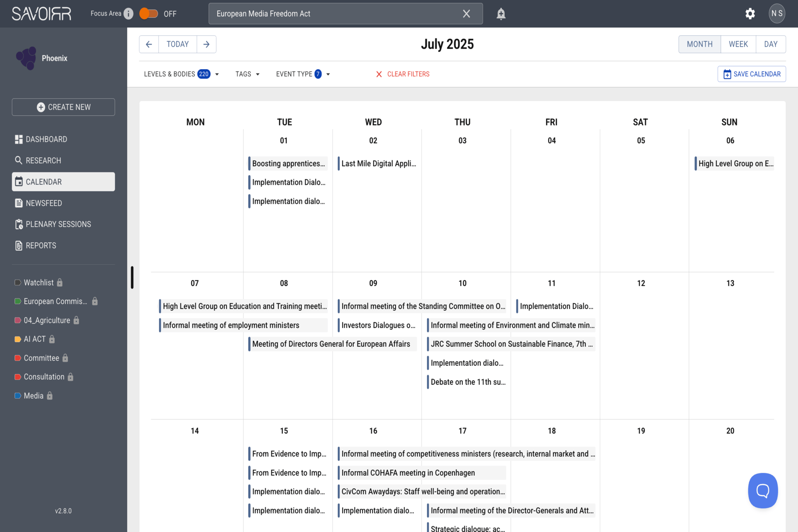Open settings gear icon
Viewport: 798px width, 532px height.
click(750, 14)
